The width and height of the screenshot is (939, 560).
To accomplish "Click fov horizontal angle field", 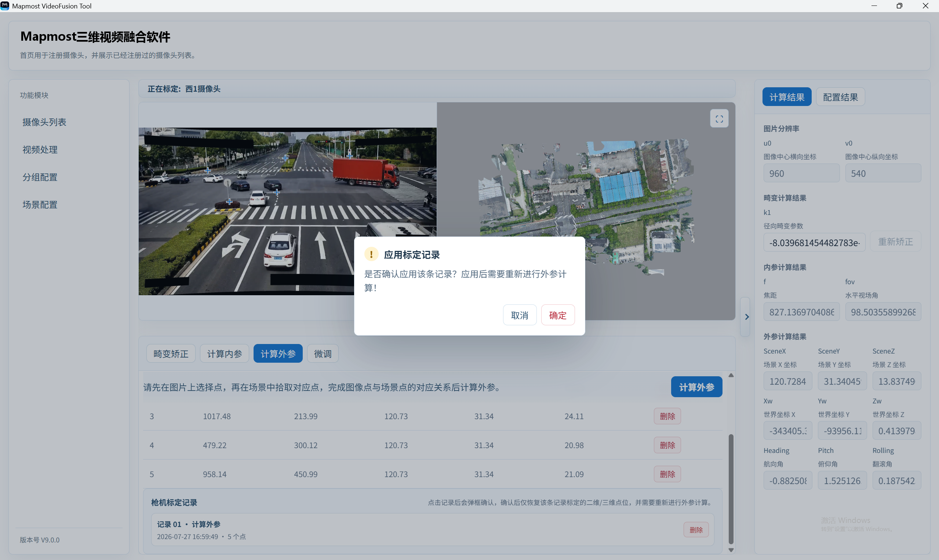I will (883, 312).
